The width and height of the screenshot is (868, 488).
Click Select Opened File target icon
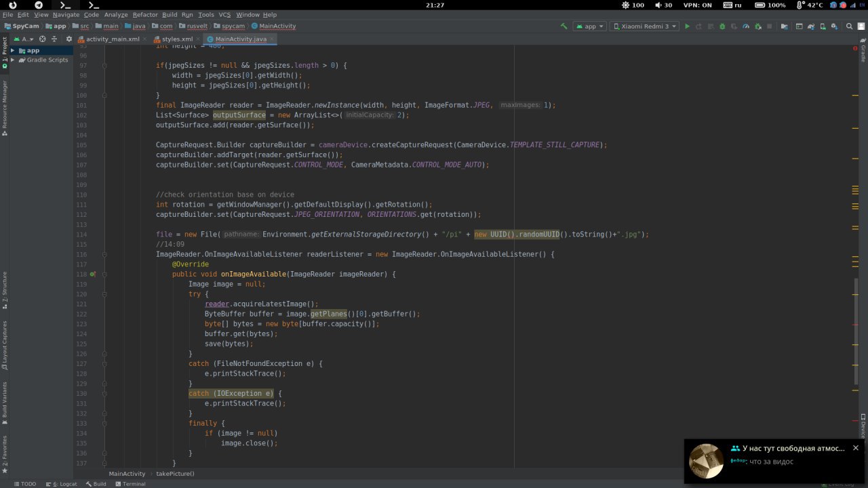point(42,39)
